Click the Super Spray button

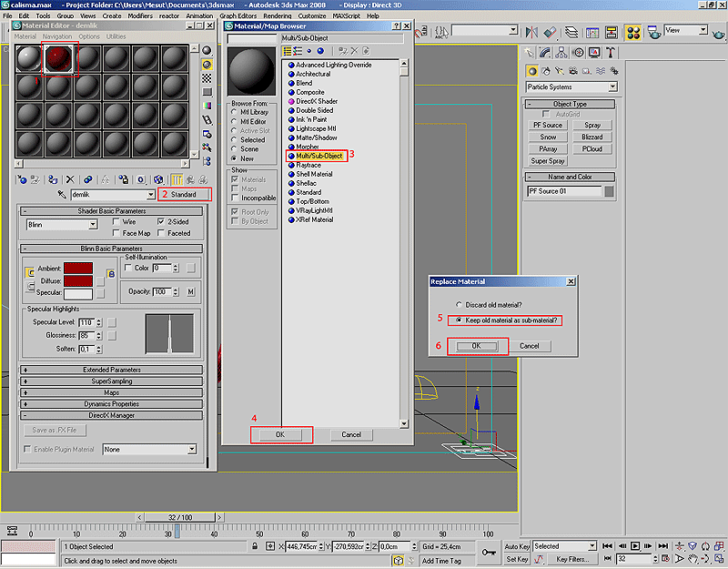(548, 161)
